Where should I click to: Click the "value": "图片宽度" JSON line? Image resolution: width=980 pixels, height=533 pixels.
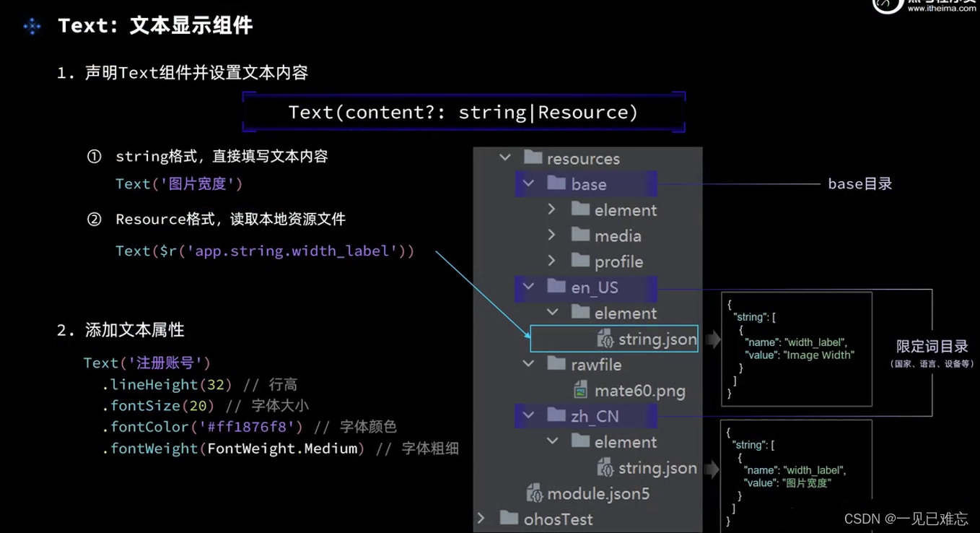[788, 483]
